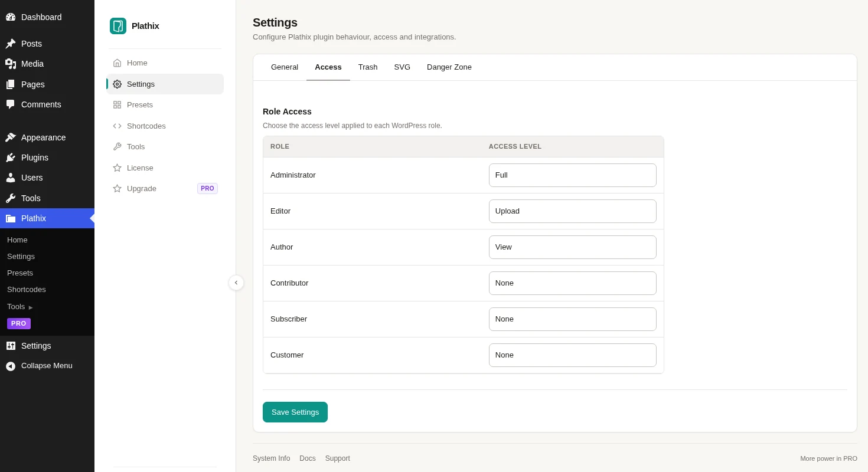Click the More power in PRO link
Viewport: 868px width, 472px height.
tap(829, 458)
